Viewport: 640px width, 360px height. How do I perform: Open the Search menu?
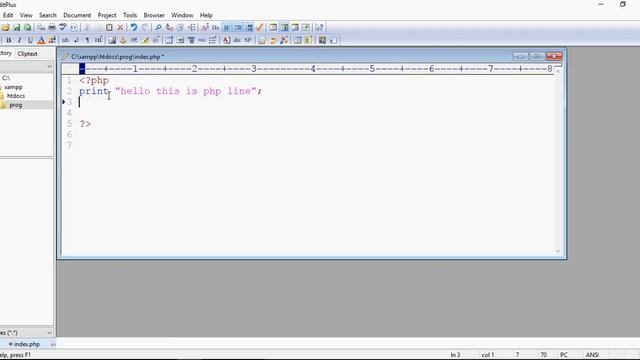[x=48, y=15]
